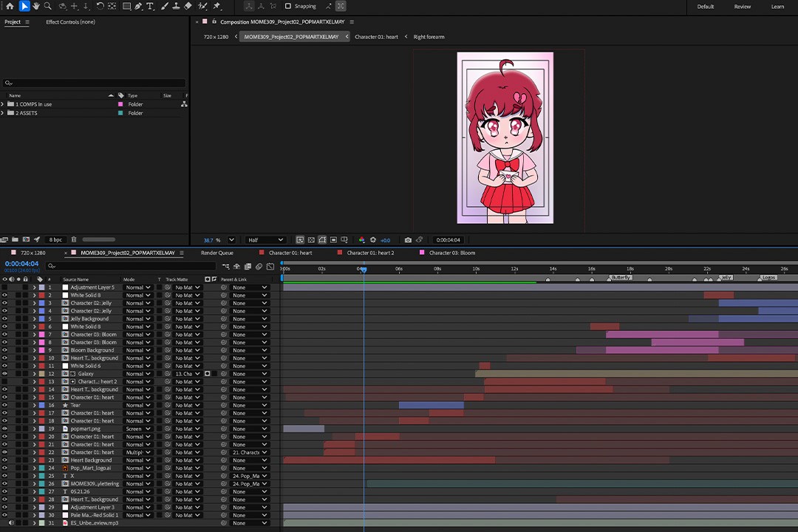
Task: Open Parent dropdown showing 21. Characte
Action: pyautogui.click(x=250, y=452)
